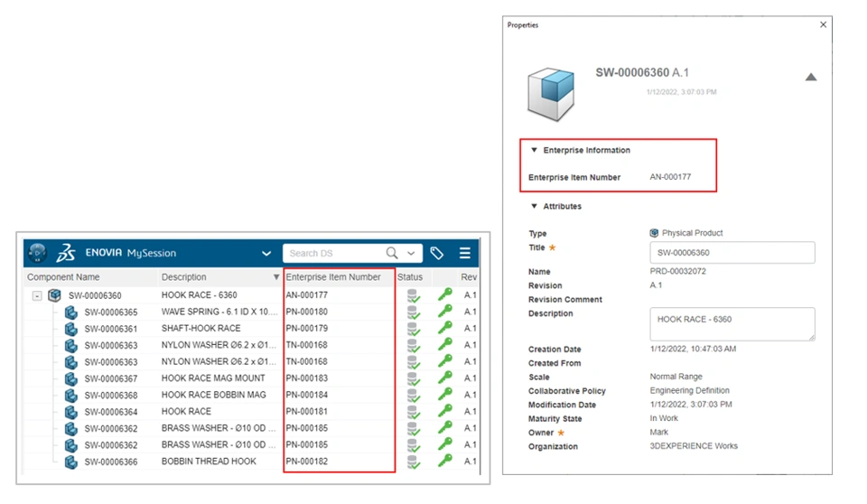The image size is (867, 504).
Task: Click the Description text box HOOK RACE - 6360
Action: coord(732,324)
